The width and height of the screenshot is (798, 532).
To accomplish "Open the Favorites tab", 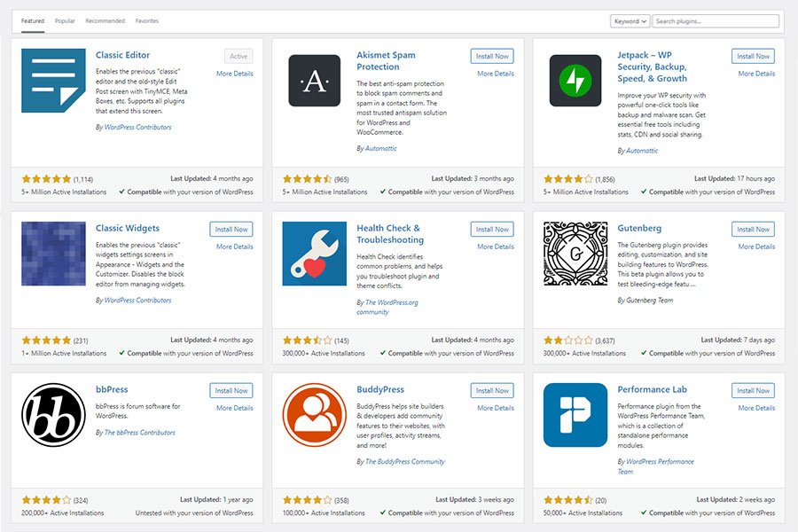I will point(147,20).
